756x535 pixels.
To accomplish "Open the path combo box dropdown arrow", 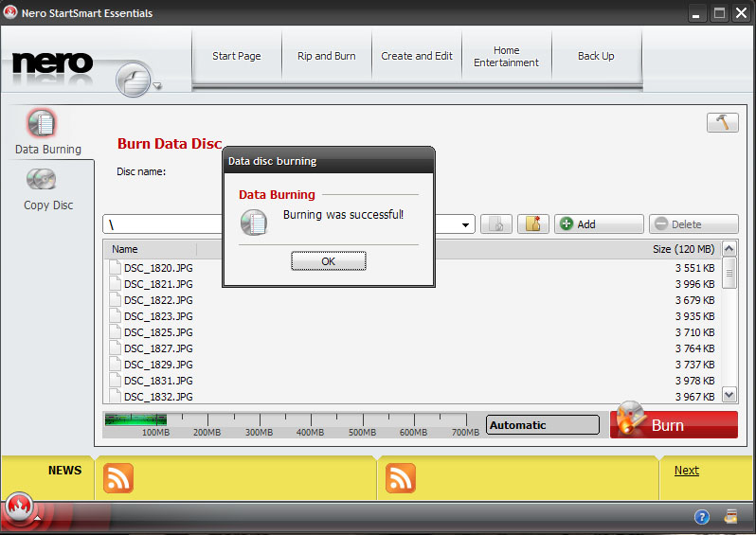I will pyautogui.click(x=465, y=224).
